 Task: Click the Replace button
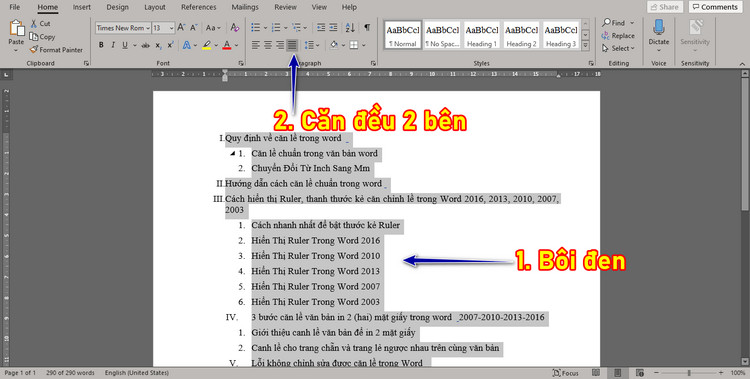point(618,36)
